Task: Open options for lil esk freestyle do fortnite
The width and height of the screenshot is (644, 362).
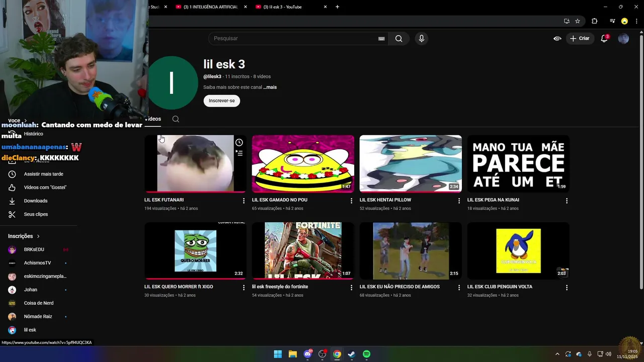Action: [351, 288]
